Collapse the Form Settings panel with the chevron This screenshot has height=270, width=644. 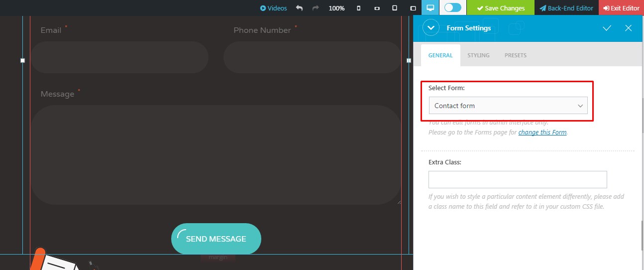tap(430, 28)
